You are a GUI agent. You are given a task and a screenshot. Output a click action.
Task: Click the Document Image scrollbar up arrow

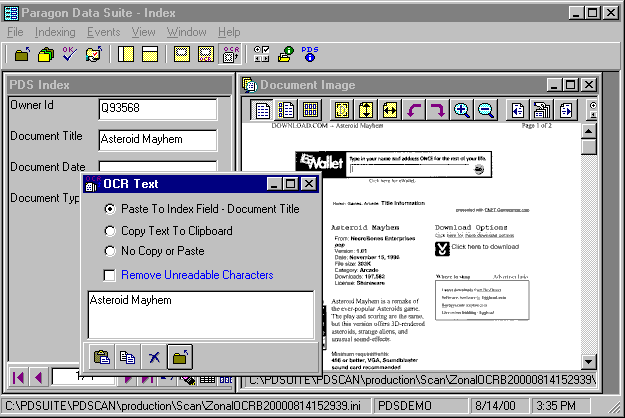point(589,131)
